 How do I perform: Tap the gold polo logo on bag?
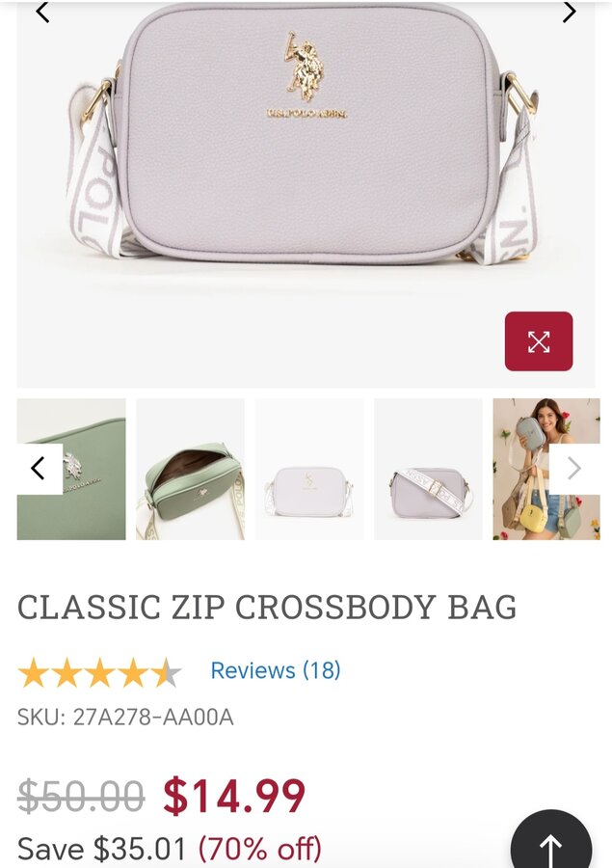pyautogui.click(x=305, y=67)
